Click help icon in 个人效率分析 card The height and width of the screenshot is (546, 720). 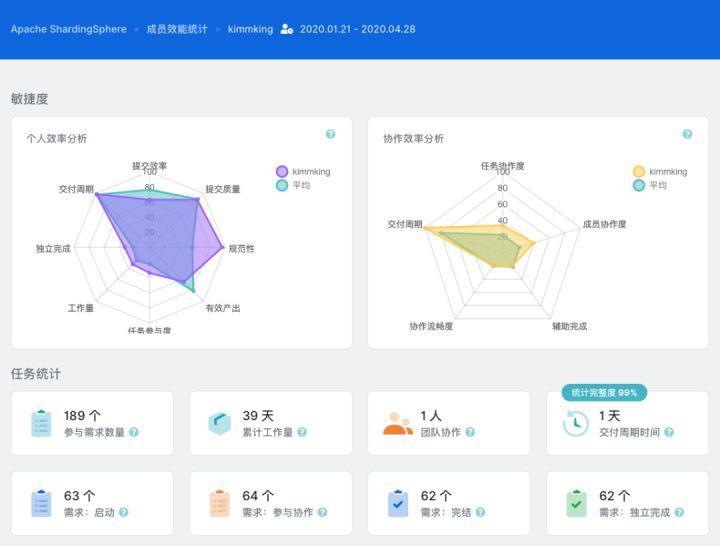tap(330, 134)
